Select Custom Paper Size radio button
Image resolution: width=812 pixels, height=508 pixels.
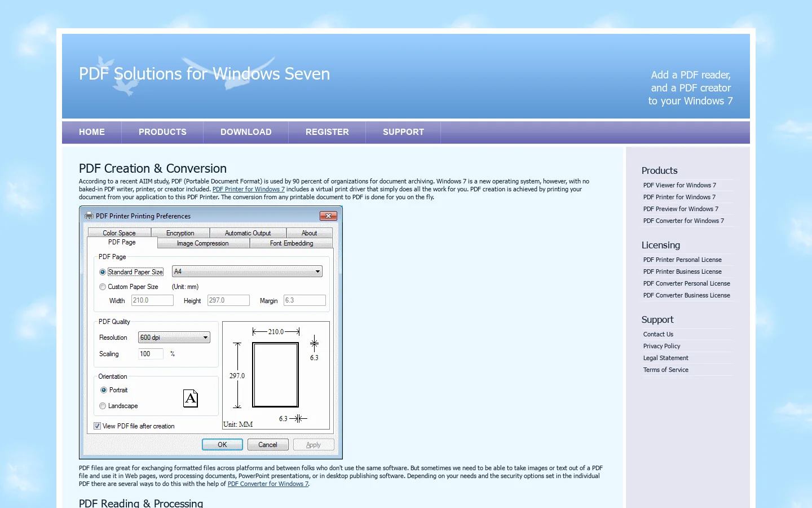coord(103,287)
